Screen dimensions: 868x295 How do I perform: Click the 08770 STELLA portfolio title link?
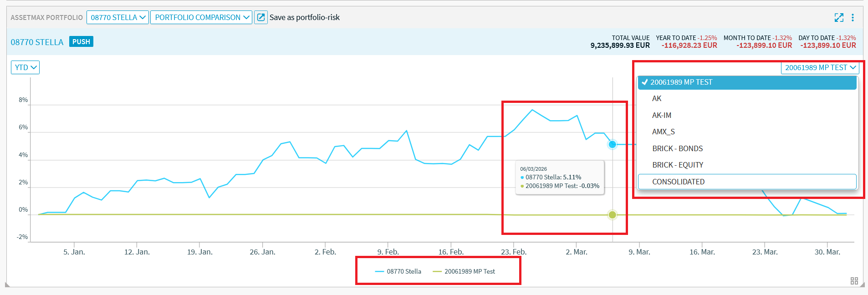click(37, 42)
